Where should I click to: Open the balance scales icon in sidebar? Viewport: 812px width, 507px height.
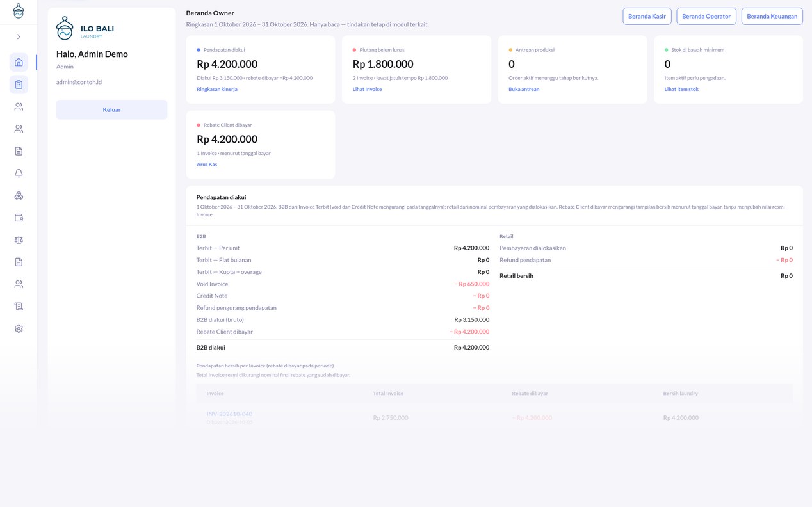point(19,240)
